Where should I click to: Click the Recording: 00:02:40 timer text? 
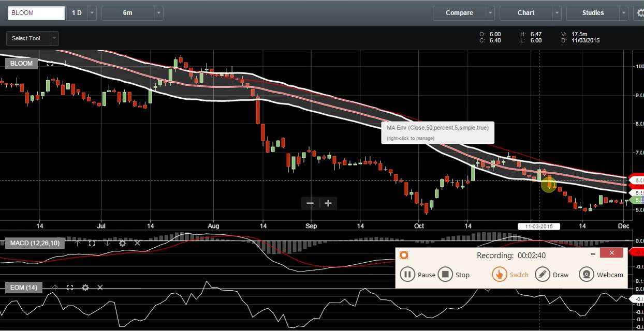(511, 255)
